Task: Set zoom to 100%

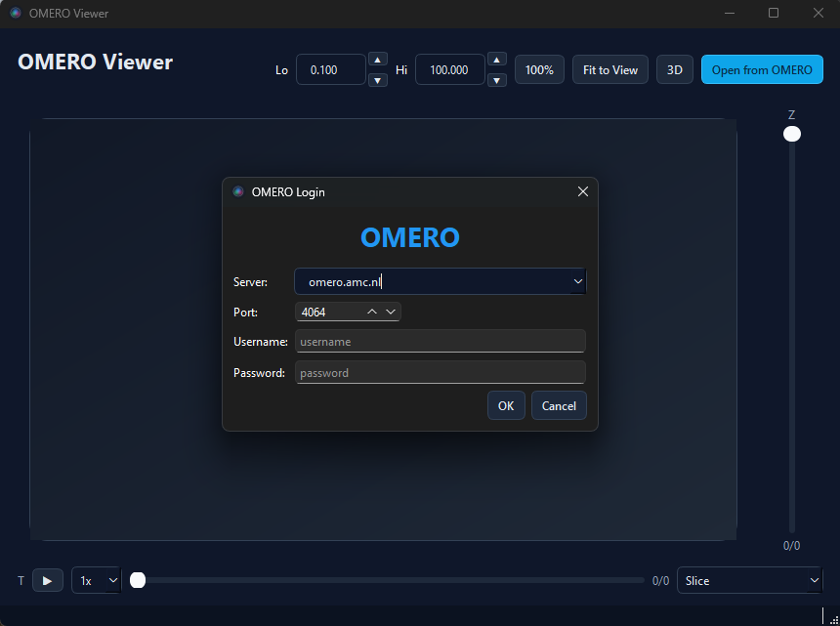Action: 539,68
